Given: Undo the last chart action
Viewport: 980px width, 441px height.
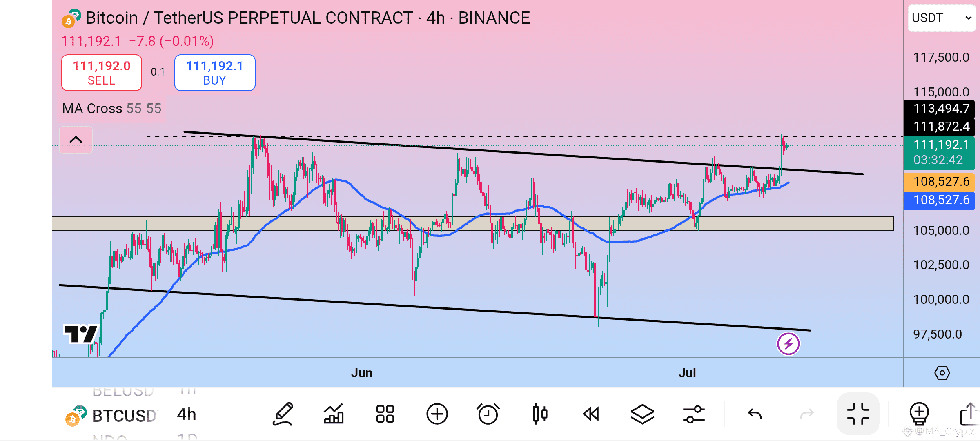Looking at the screenshot, I should tap(755, 414).
